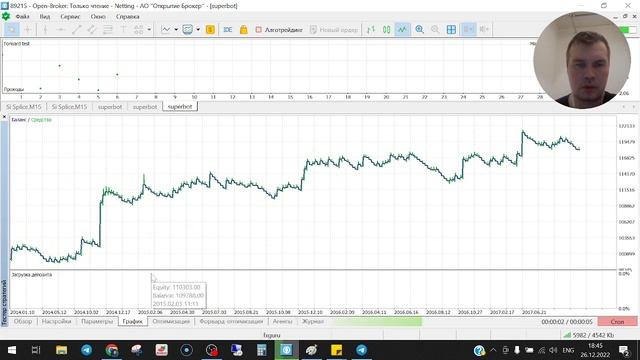This screenshot has width=640, height=360.
Task: Click the Баланс legend label
Action: (18, 120)
